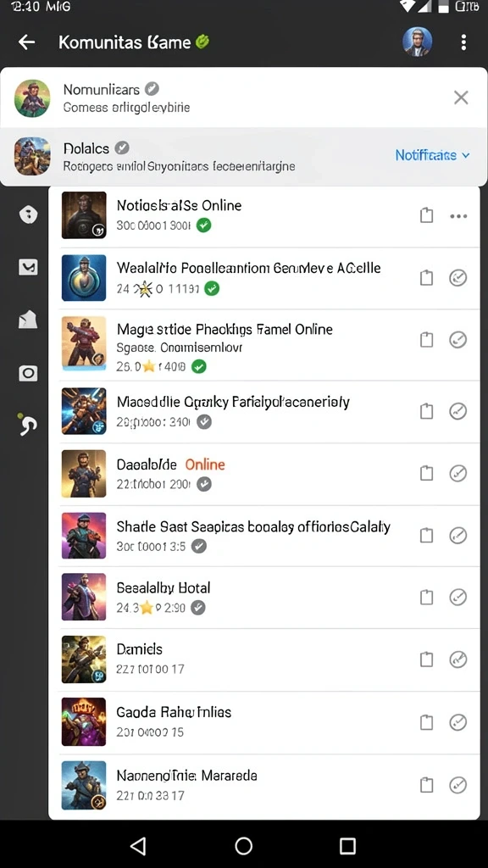This screenshot has width=488, height=868.
Task: Toggle check circle on Gaoda Rahe row
Action: click(x=458, y=722)
